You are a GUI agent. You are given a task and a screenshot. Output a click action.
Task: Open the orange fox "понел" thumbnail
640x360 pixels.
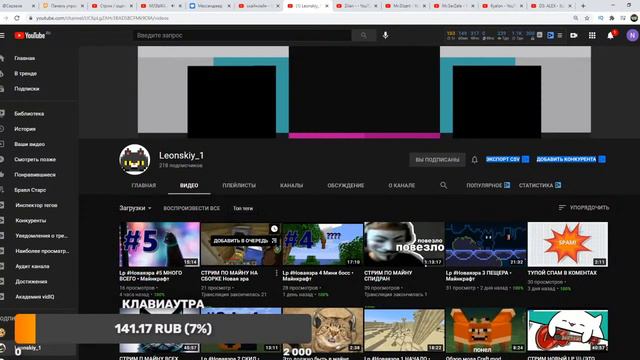tap(486, 330)
